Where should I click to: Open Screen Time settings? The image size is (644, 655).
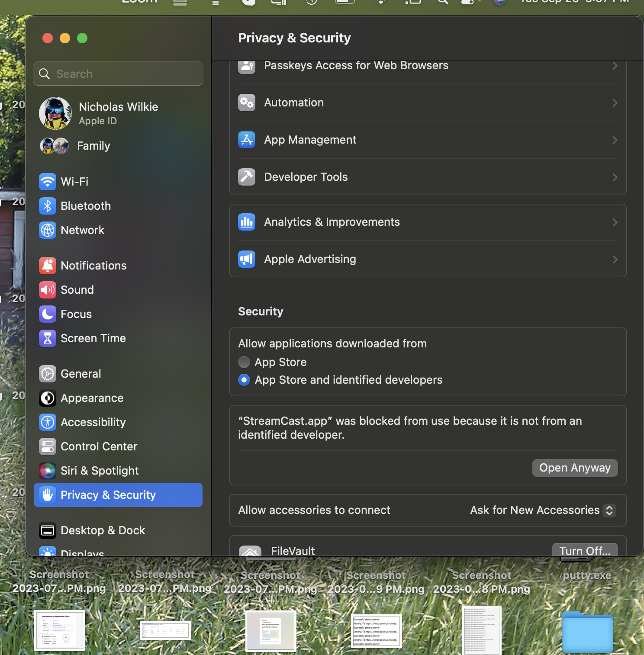coord(93,338)
